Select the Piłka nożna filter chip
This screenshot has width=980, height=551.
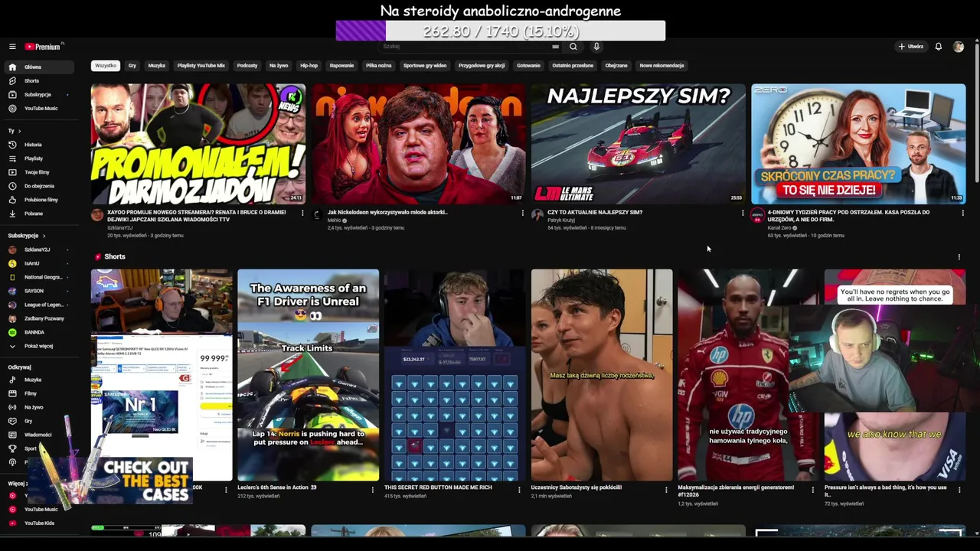(x=378, y=66)
